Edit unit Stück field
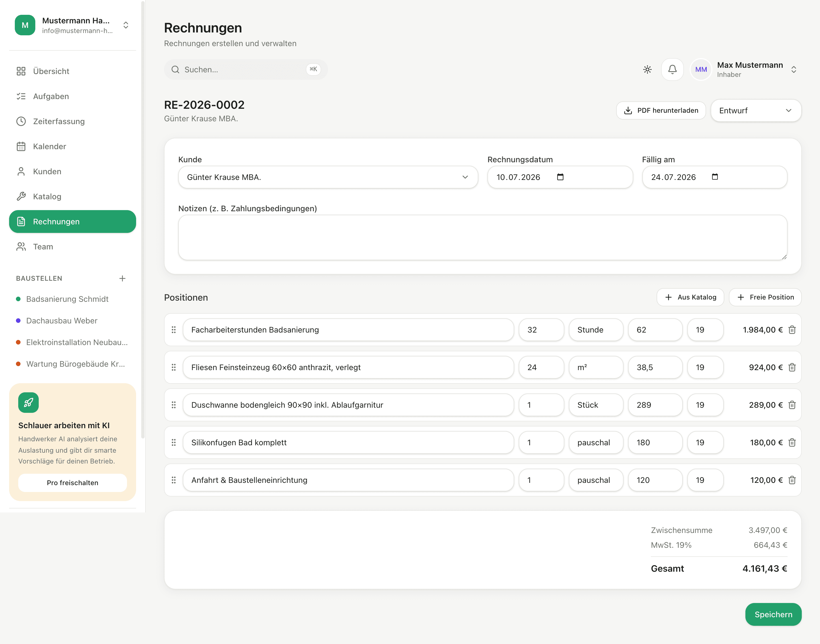 (x=596, y=405)
